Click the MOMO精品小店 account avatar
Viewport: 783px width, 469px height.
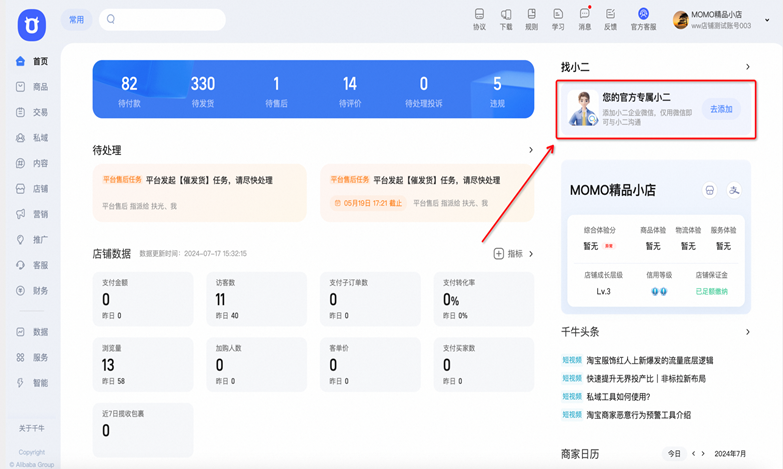[680, 20]
